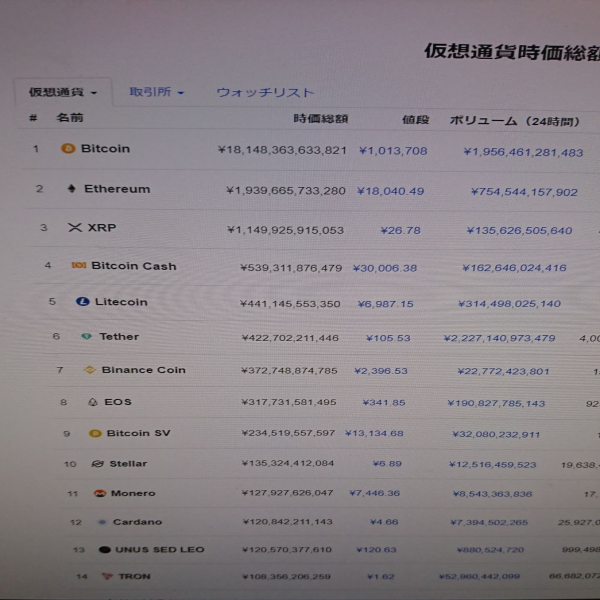Click XRP price ¥26.78
This screenshot has width=600, height=600.
(x=401, y=230)
